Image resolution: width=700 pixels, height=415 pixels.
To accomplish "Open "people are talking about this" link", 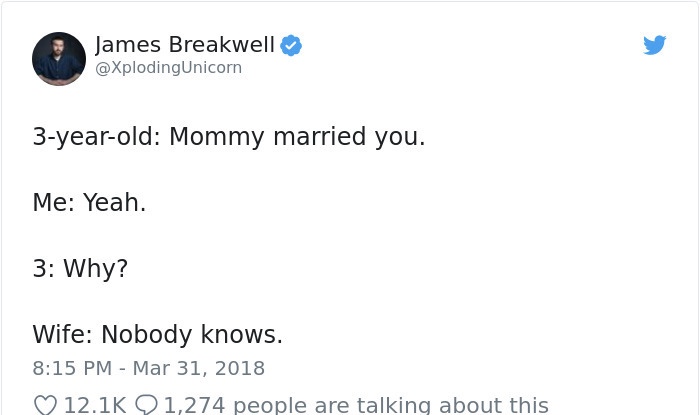I will pos(391,405).
